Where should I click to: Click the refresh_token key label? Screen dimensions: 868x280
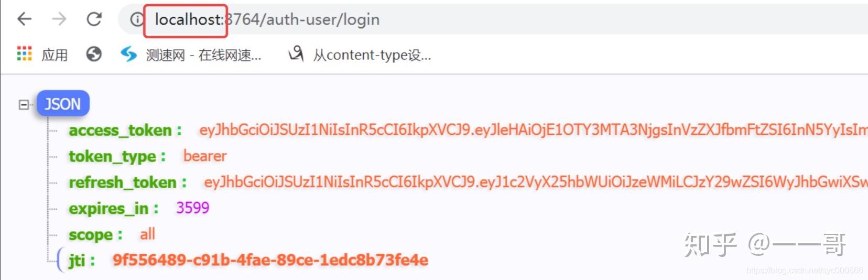click(123, 182)
